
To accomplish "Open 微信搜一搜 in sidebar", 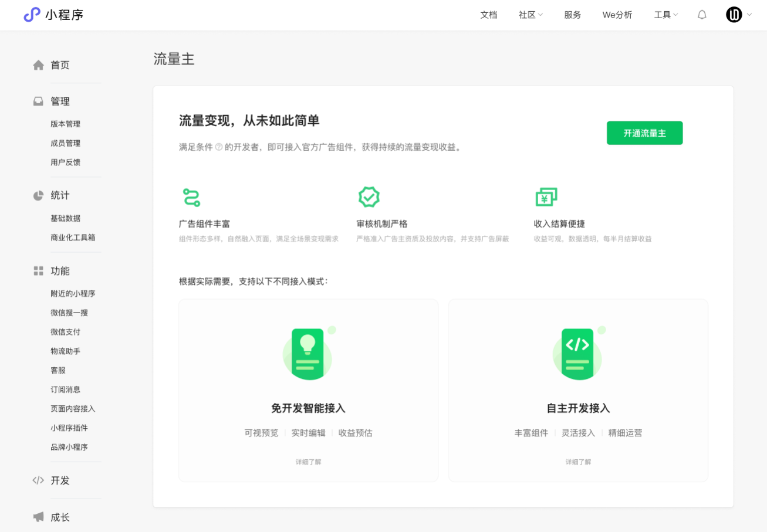I will click(x=69, y=313).
